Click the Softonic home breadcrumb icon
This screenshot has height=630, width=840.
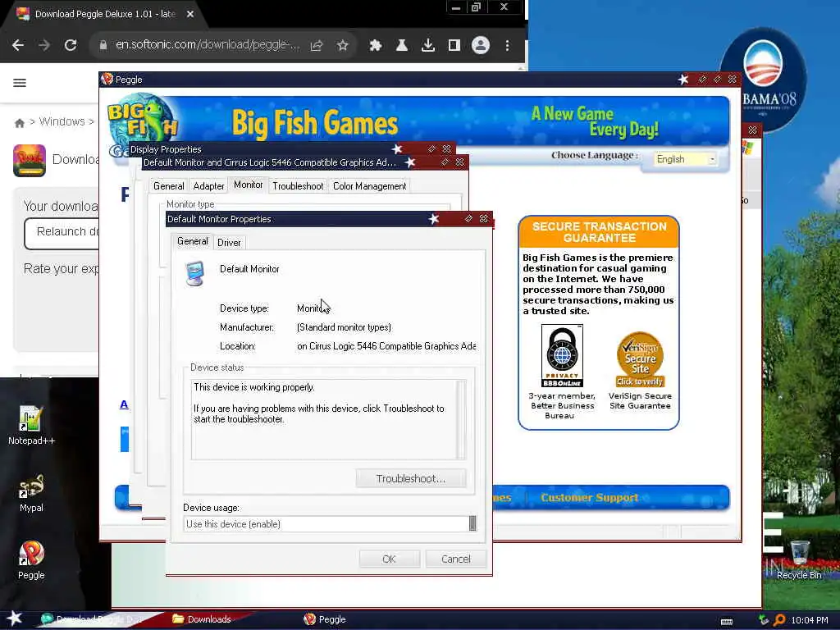pyautogui.click(x=20, y=123)
